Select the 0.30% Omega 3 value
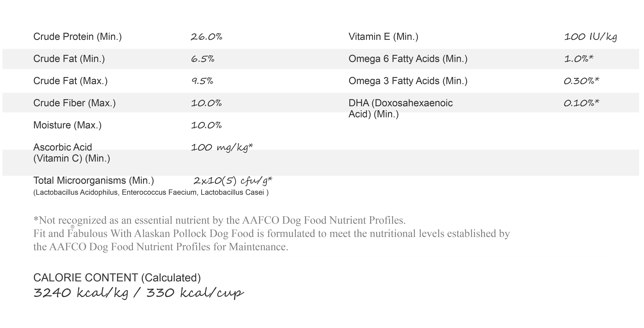The height and width of the screenshot is (328, 644). tap(582, 81)
